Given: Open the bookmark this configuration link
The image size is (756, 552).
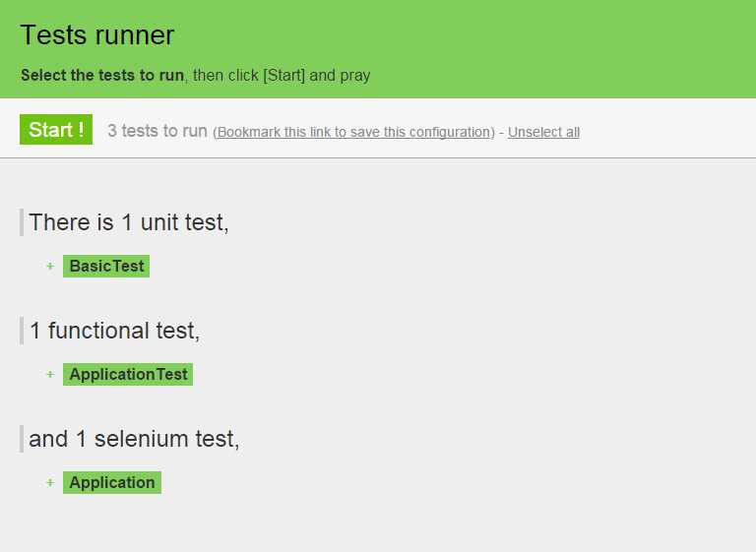Looking at the screenshot, I should [x=353, y=132].
